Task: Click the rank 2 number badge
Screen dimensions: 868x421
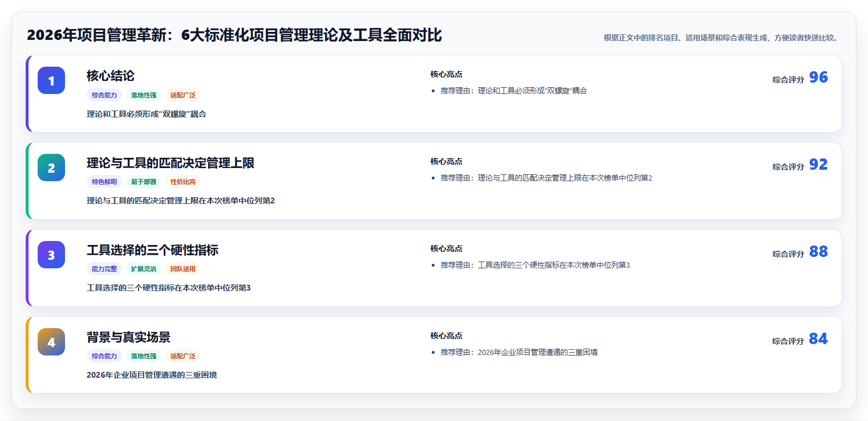Action: click(x=51, y=167)
